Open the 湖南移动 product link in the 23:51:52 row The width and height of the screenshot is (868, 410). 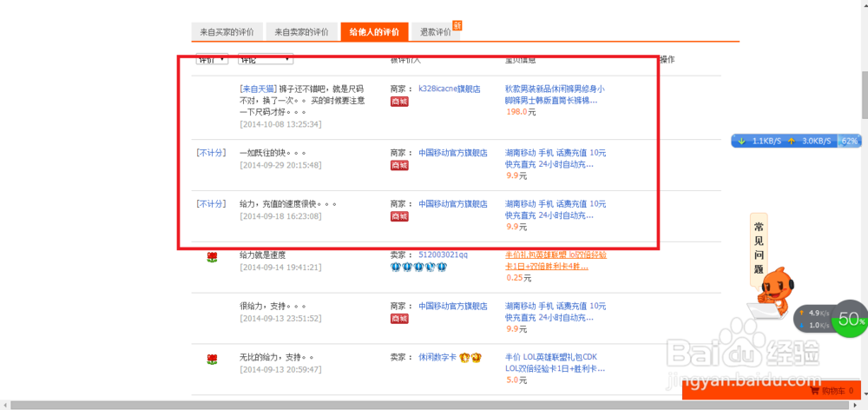coord(556,312)
